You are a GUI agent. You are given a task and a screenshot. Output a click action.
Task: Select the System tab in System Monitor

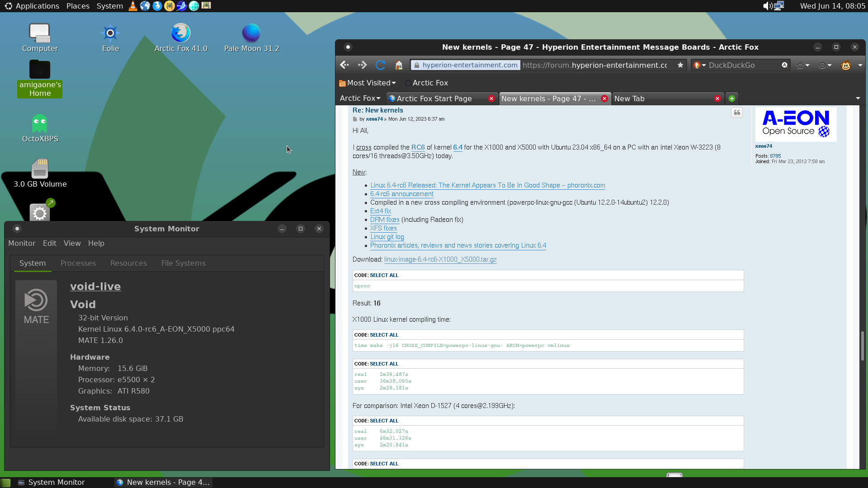pos(33,263)
